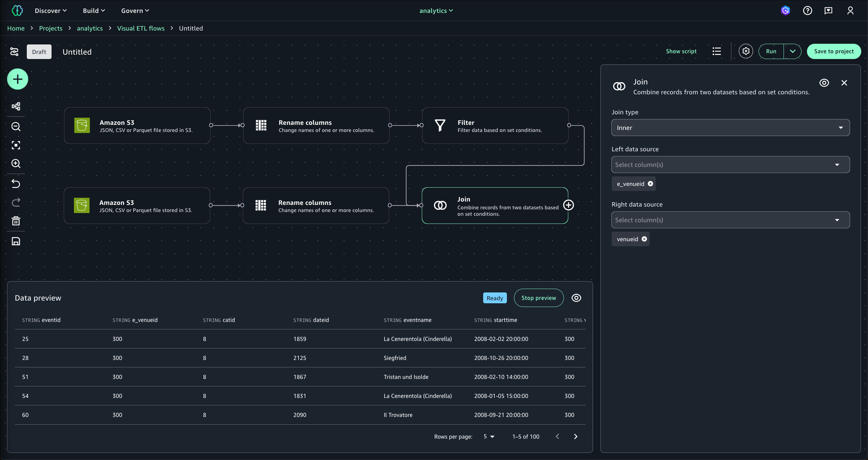Viewport: 868px width, 460px height.
Task: Toggle preview eye in Join panel
Action: 824,83
